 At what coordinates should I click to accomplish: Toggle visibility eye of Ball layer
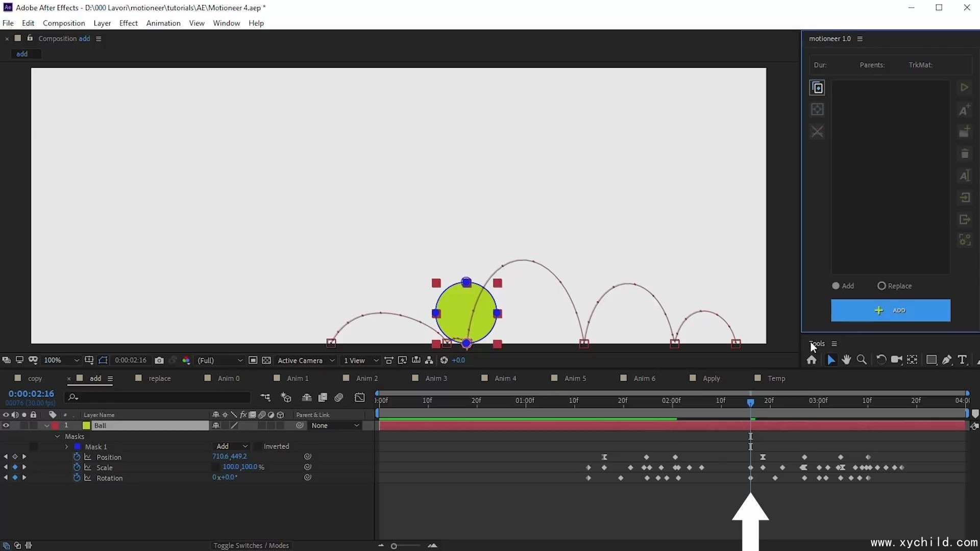pyautogui.click(x=6, y=425)
